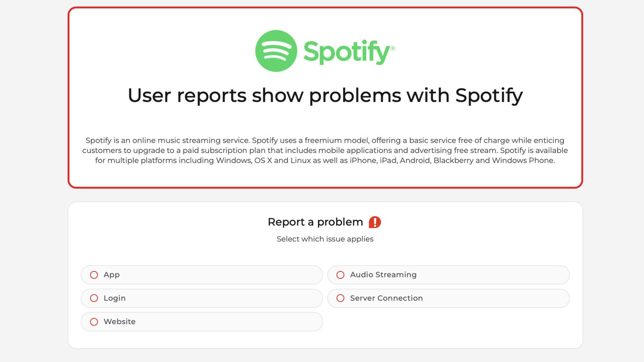Image resolution: width=644 pixels, height=362 pixels.
Task: Click the 'Report a problem' heading
Action: point(315,222)
